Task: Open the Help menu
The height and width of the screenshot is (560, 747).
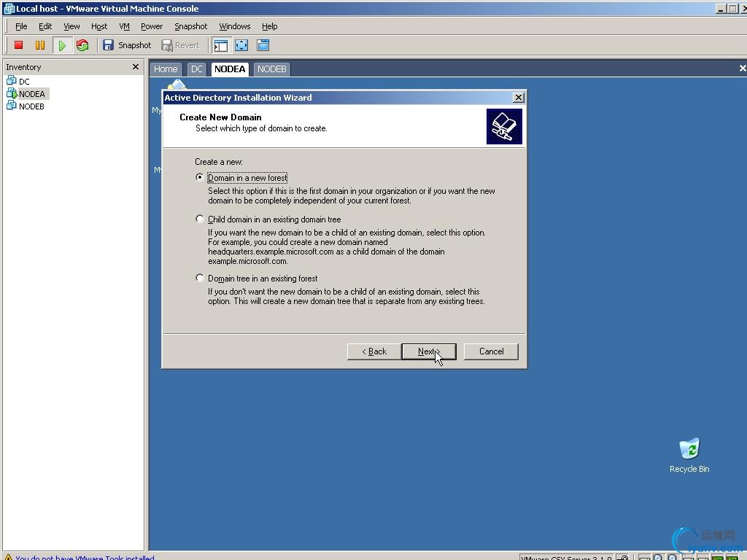Action: 269,26
